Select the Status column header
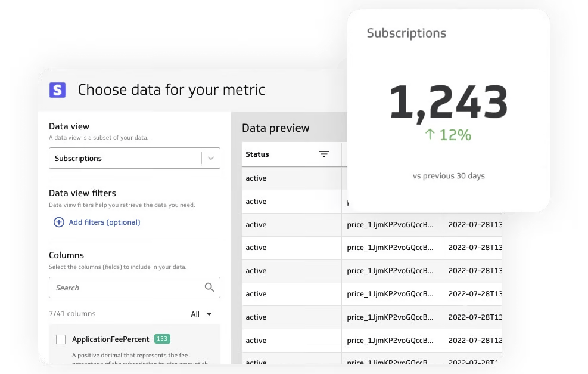Viewport: 588px width, 374px height. [x=257, y=154]
